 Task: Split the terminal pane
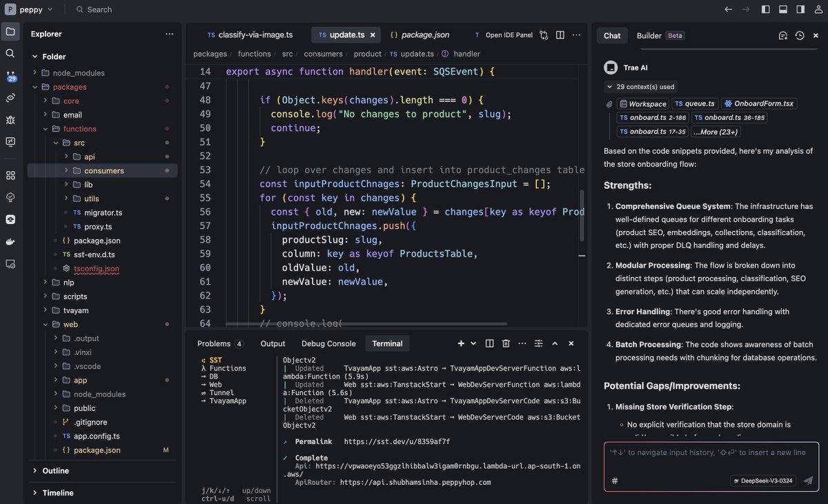489,343
